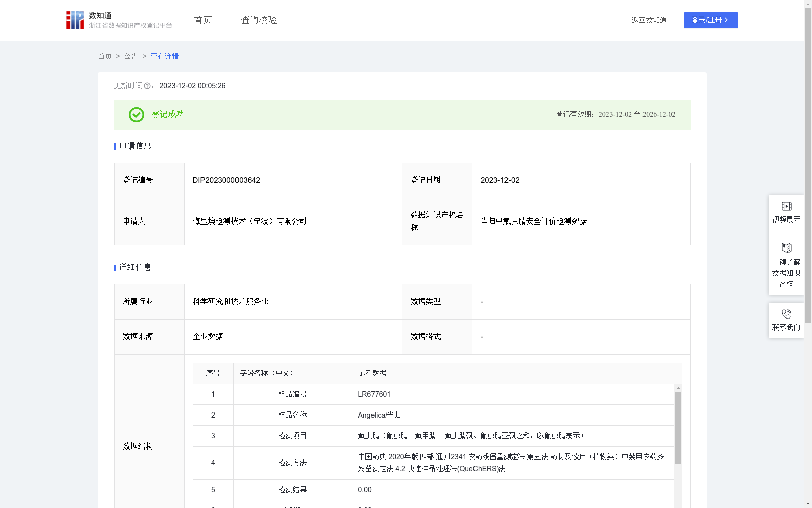Click the 示例数据 column header
Image resolution: width=812 pixels, height=508 pixels.
(x=517, y=373)
